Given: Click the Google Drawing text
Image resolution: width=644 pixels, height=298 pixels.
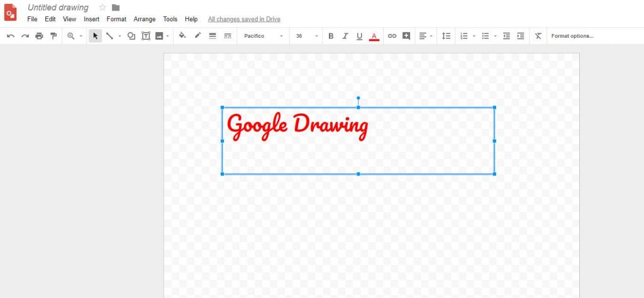Looking at the screenshot, I should (297, 125).
